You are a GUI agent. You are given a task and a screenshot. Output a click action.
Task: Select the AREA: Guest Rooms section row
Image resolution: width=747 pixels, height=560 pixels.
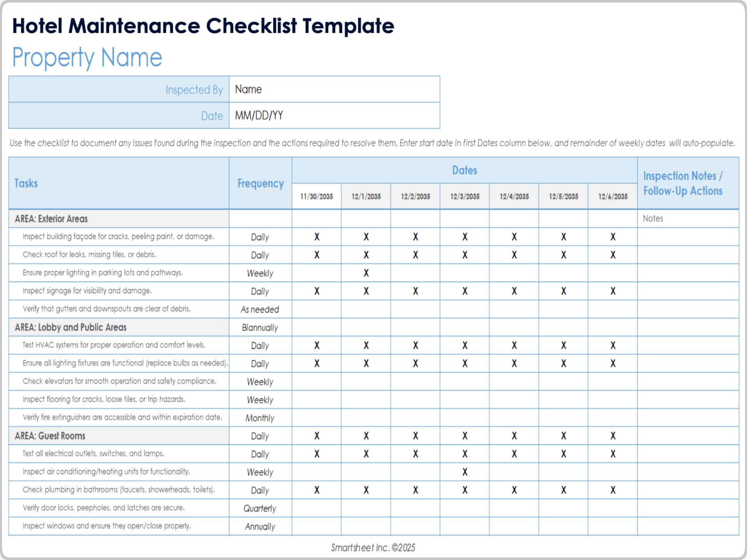(x=118, y=436)
